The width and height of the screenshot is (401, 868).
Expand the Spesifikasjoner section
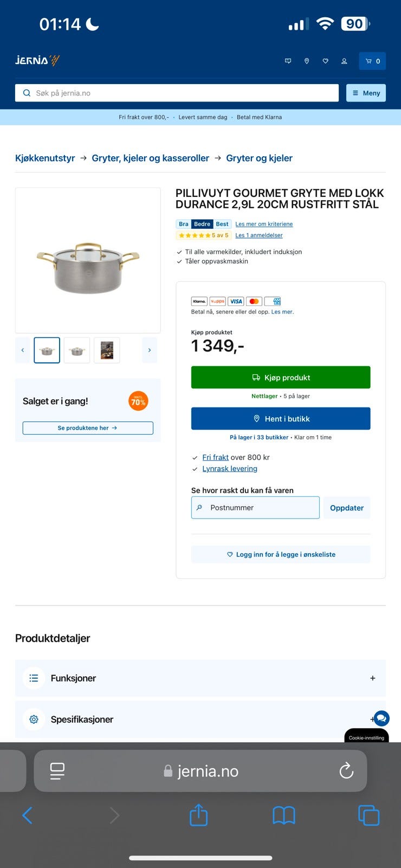pos(200,719)
